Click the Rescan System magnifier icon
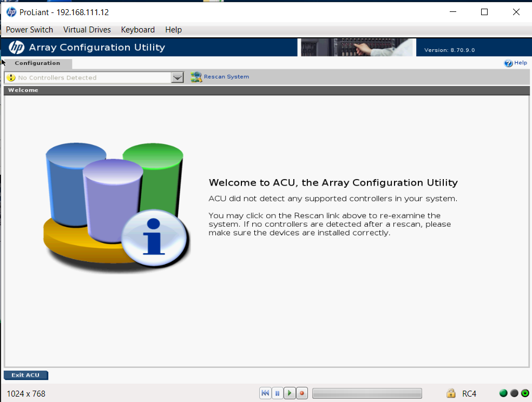 (x=196, y=77)
